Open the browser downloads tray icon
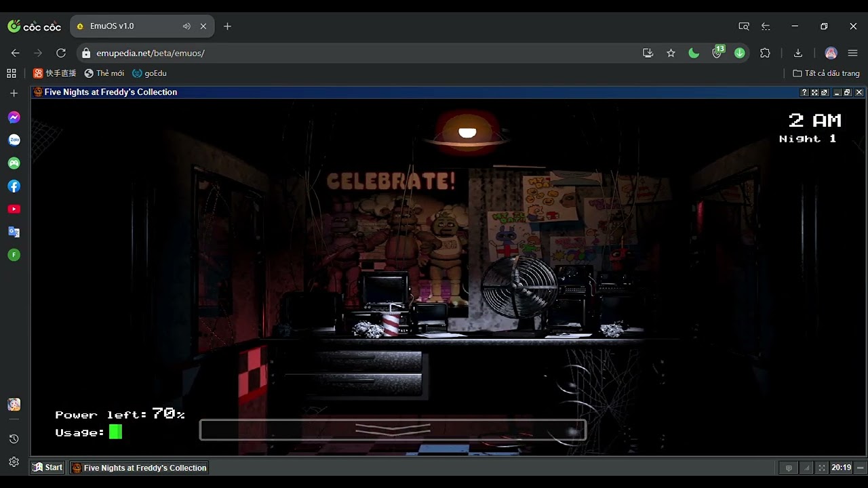Image resolution: width=868 pixels, height=488 pixels. click(x=798, y=53)
